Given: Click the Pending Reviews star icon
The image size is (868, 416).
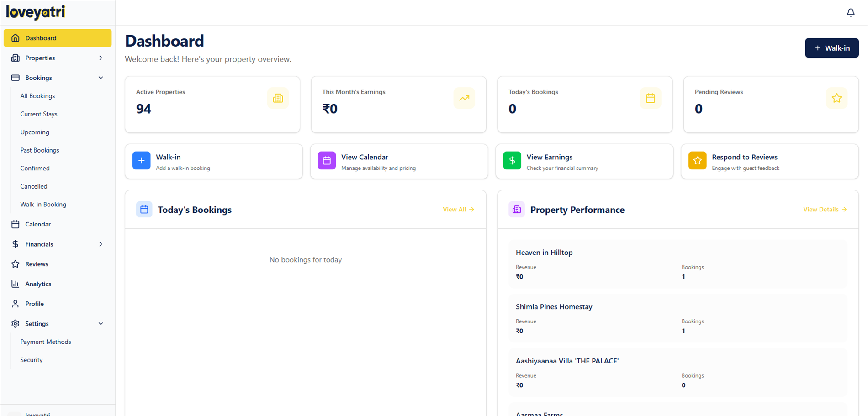Looking at the screenshot, I should click(836, 98).
